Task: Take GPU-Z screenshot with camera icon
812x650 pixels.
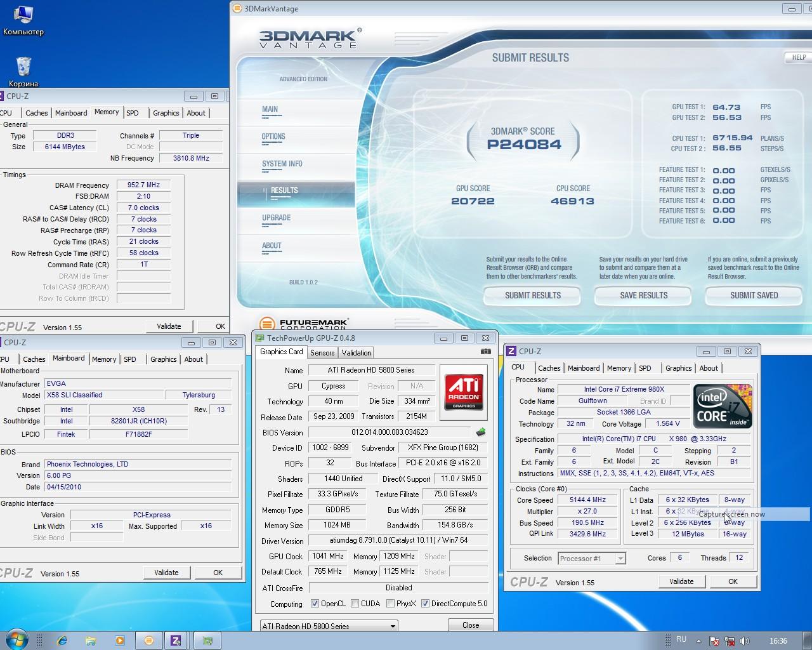Action: (485, 352)
